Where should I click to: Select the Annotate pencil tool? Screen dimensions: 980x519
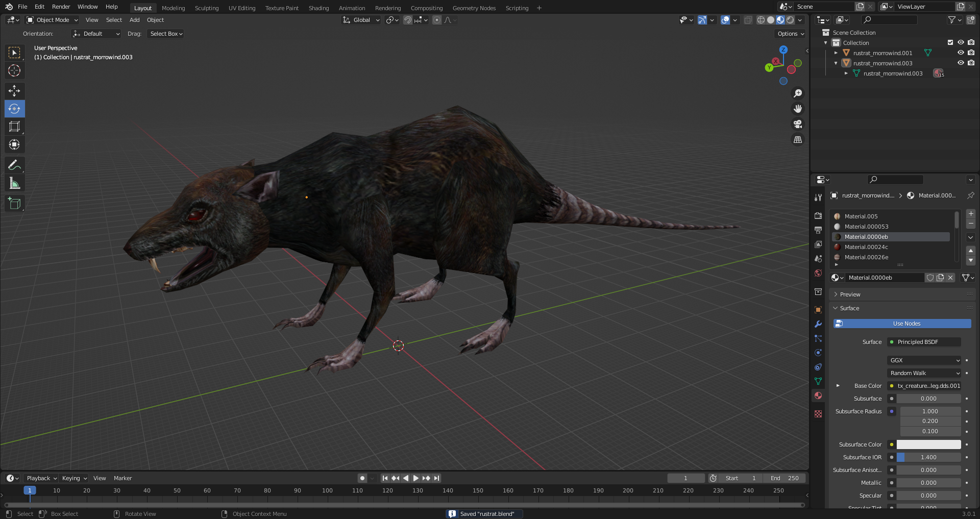pos(14,165)
